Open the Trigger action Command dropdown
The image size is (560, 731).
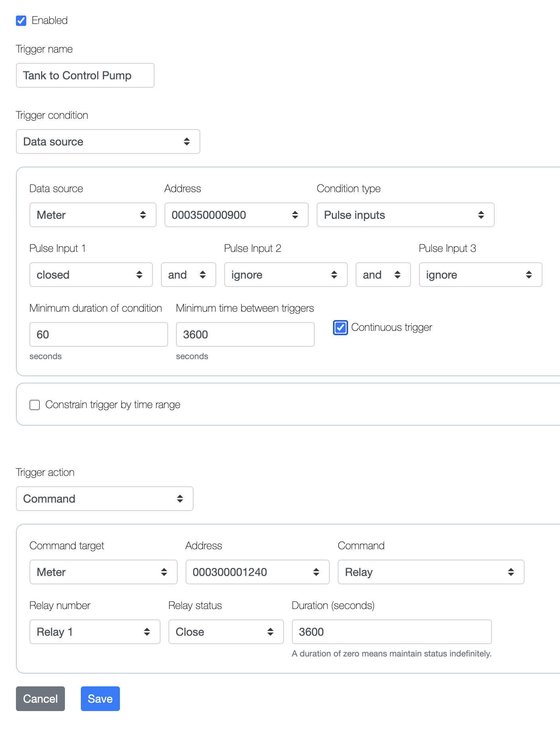(104, 499)
